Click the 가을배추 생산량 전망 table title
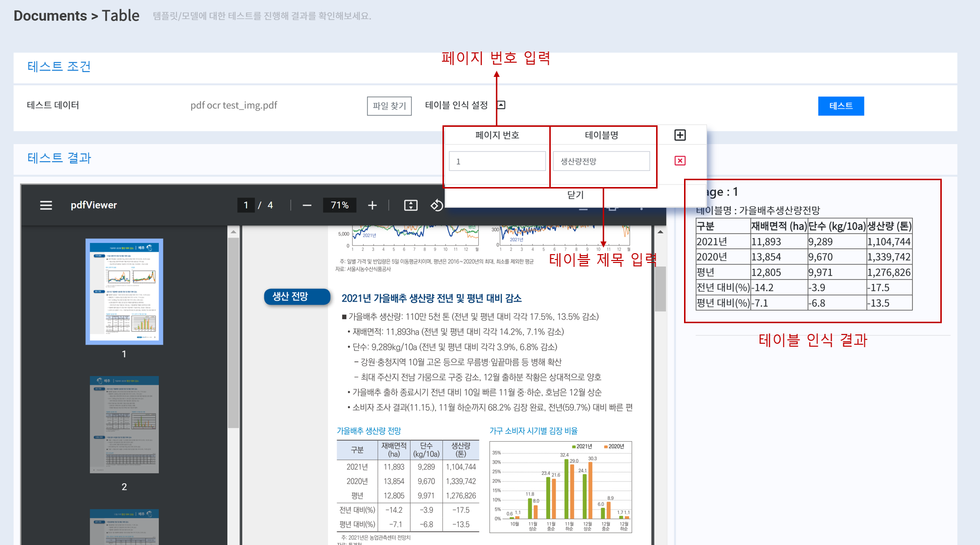Image resolution: width=980 pixels, height=545 pixels. [x=368, y=431]
